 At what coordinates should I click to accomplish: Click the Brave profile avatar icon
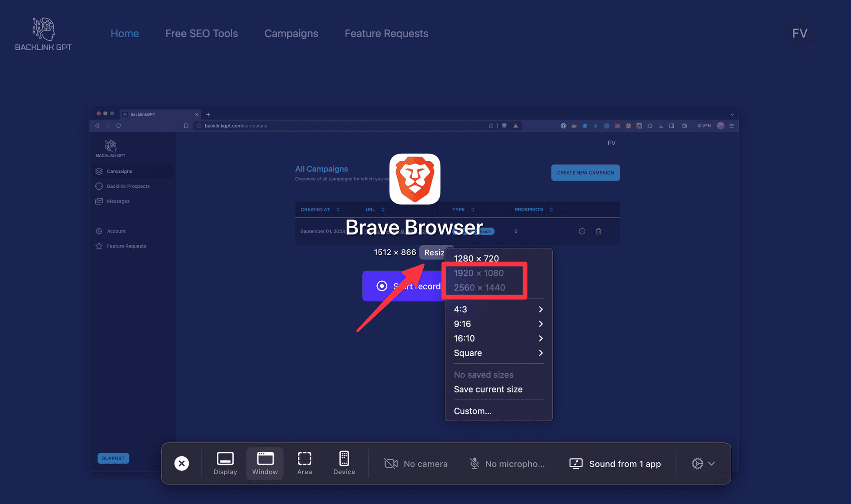point(721,126)
